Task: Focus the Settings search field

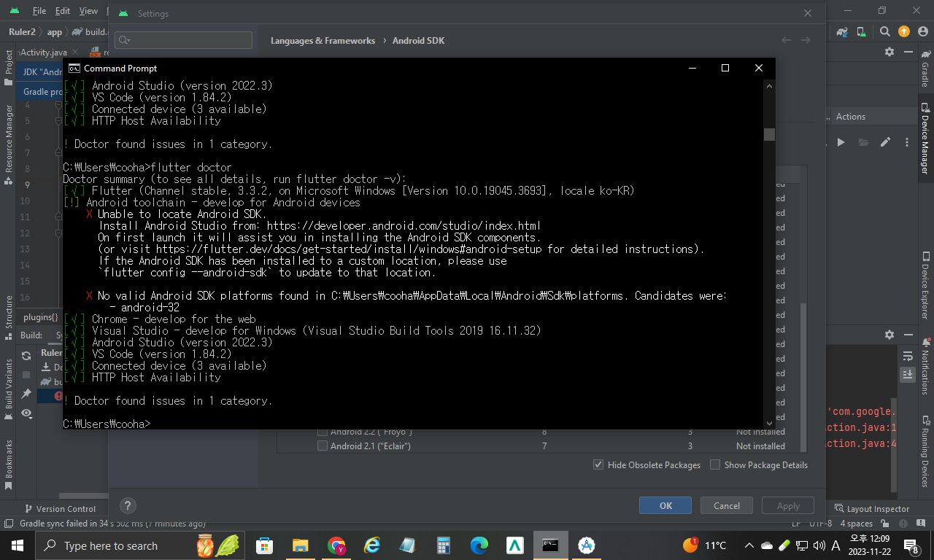Action: pos(183,40)
